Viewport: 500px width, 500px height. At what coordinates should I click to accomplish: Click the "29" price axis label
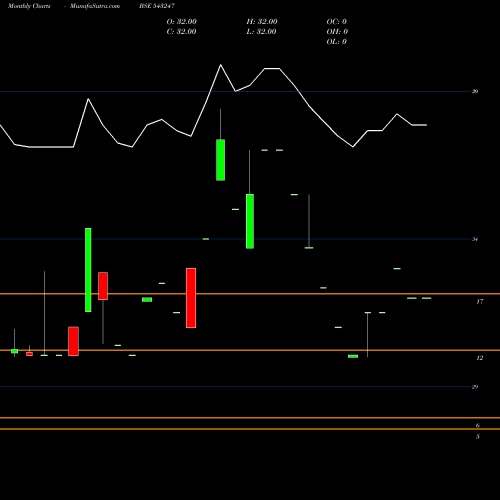[x=475, y=387]
